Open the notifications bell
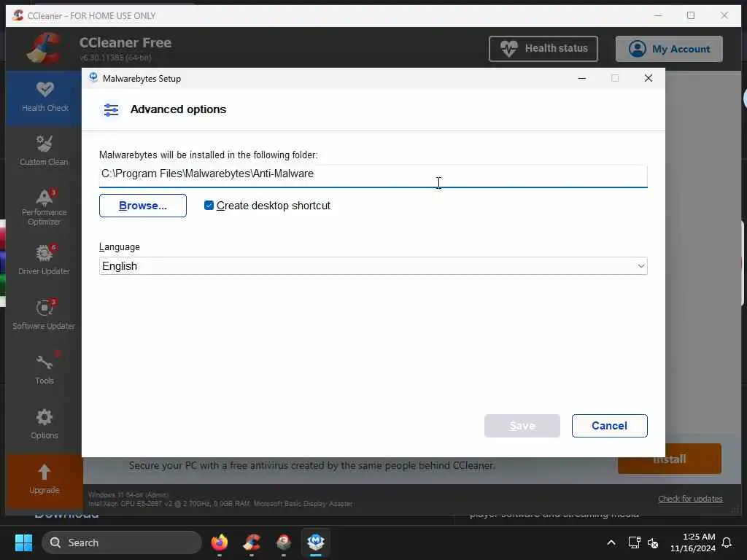 click(727, 542)
